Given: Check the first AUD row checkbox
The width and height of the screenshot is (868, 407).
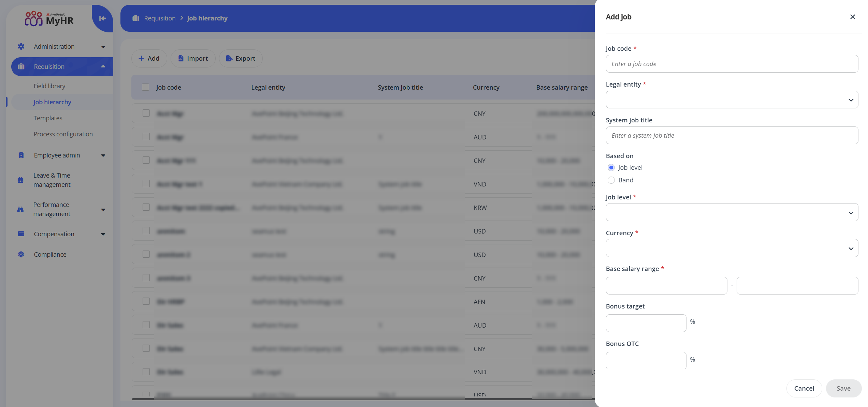Looking at the screenshot, I should click(x=146, y=137).
